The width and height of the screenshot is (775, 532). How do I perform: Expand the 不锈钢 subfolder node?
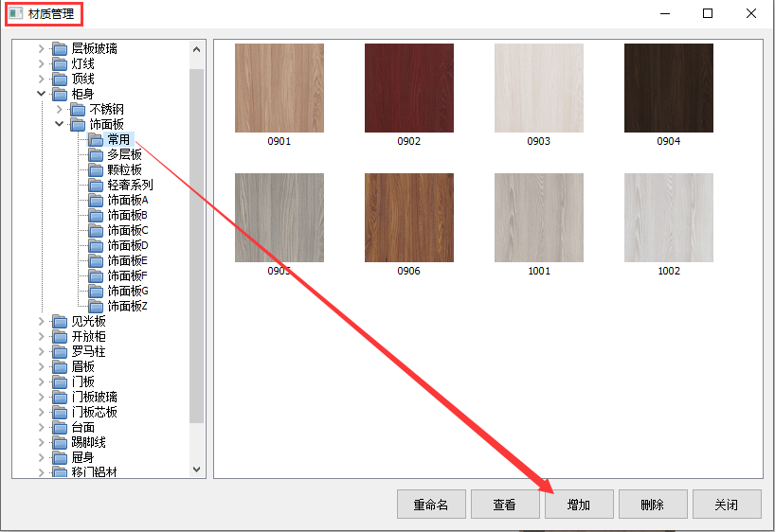coord(60,109)
